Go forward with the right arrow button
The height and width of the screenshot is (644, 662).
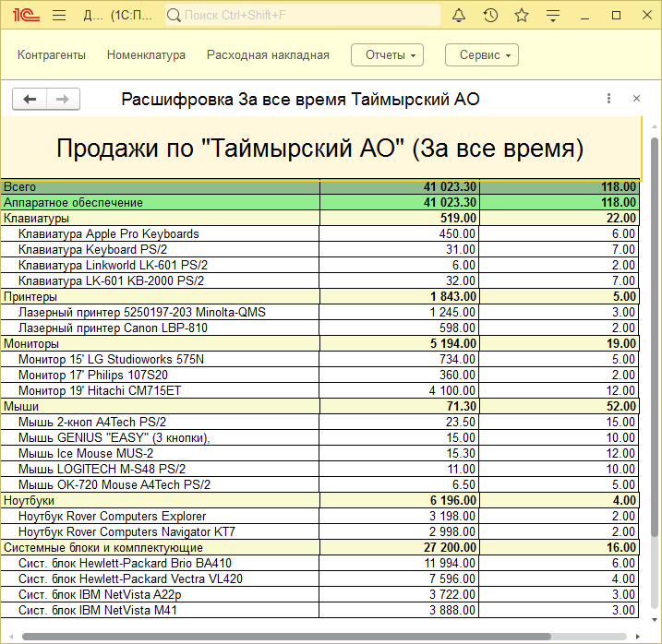pos(63,99)
